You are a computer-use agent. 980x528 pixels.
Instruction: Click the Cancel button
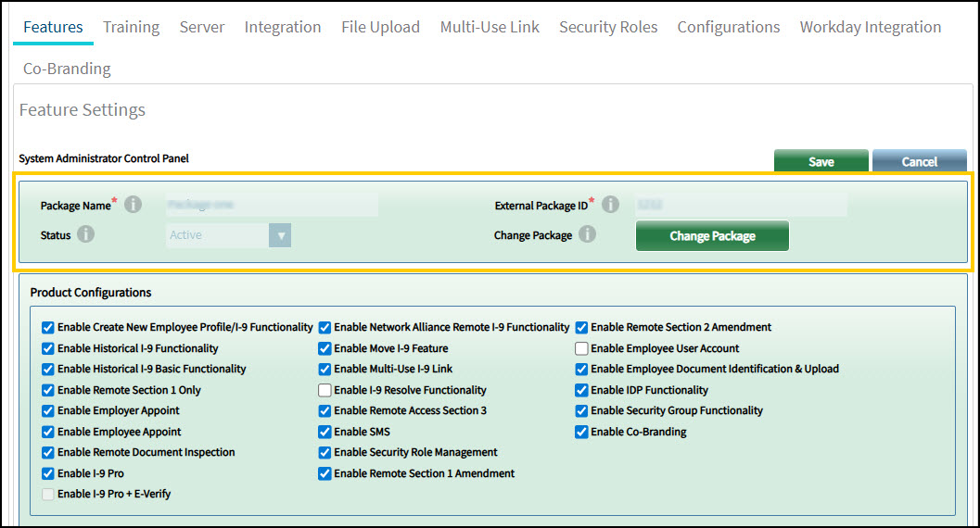point(919,161)
